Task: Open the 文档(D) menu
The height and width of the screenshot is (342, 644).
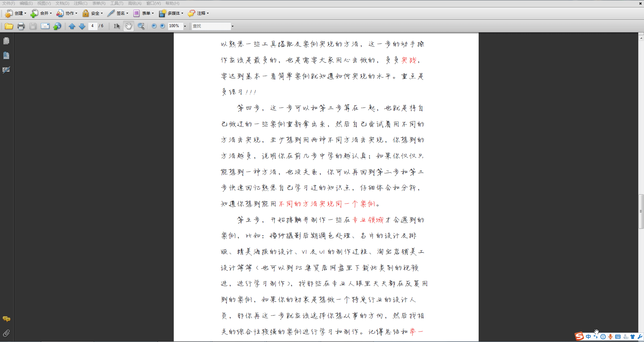Action: pyautogui.click(x=62, y=3)
